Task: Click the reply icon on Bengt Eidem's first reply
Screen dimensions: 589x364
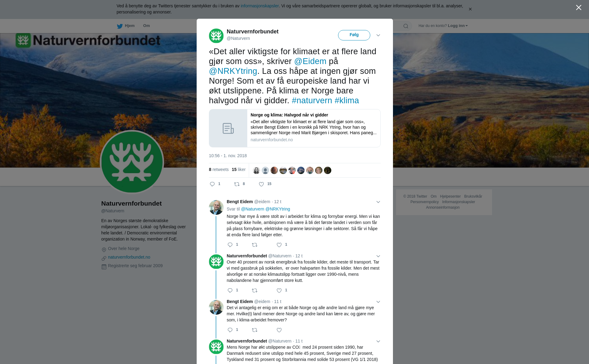Action: tap(230, 245)
